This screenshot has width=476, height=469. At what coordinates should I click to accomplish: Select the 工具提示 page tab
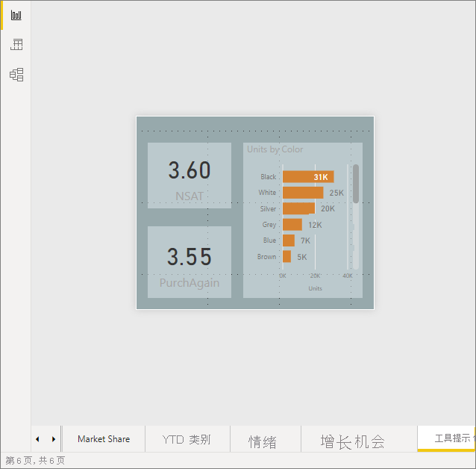point(447,438)
